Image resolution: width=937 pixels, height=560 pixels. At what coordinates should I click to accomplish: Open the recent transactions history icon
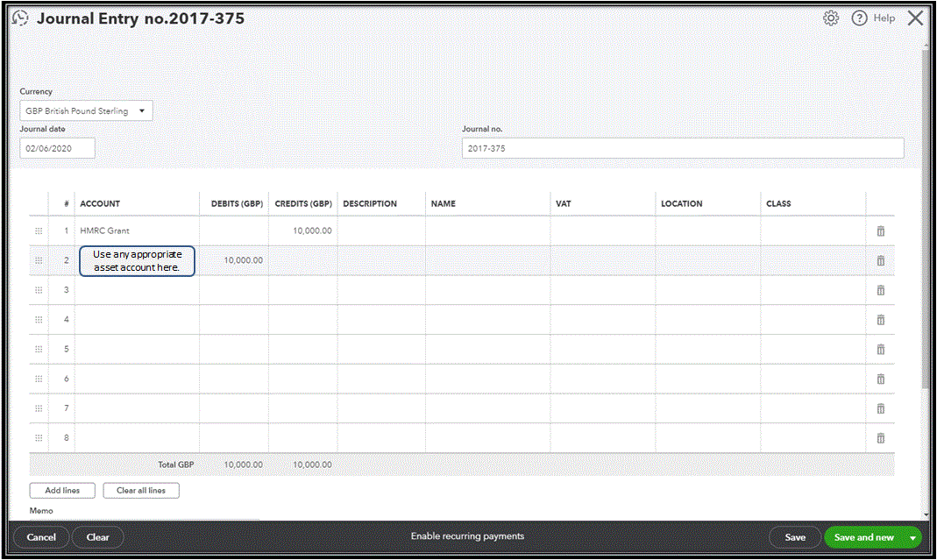click(x=20, y=18)
